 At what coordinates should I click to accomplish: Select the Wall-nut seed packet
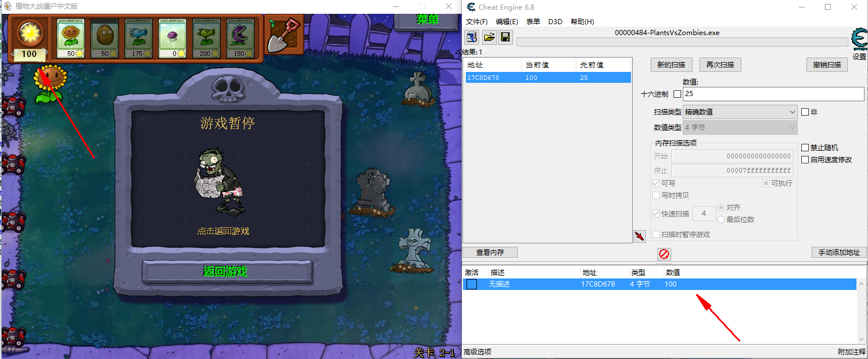pos(105,39)
